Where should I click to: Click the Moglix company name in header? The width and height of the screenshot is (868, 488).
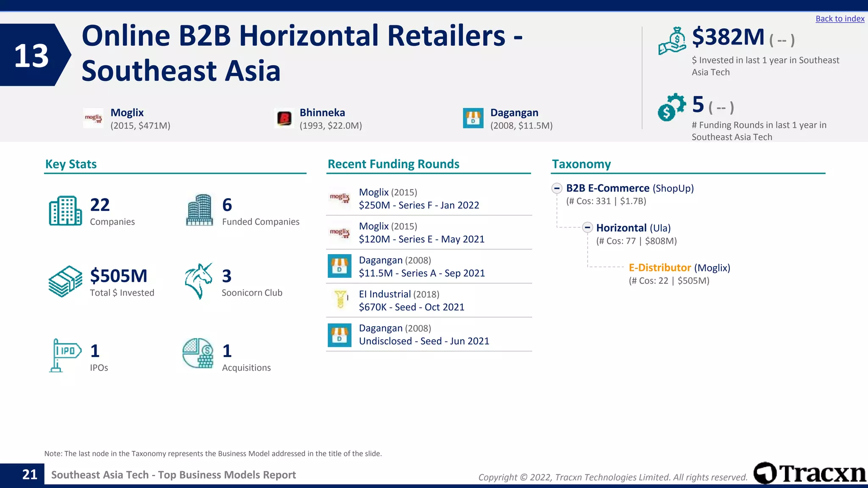tap(127, 113)
